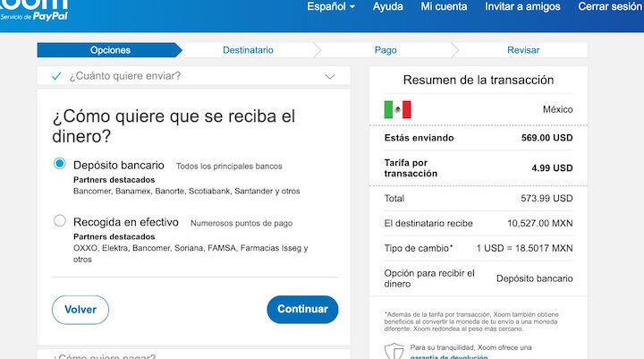This screenshot has height=359, width=644.
Task: Open the Ayuda menu item
Action: pos(387,7)
